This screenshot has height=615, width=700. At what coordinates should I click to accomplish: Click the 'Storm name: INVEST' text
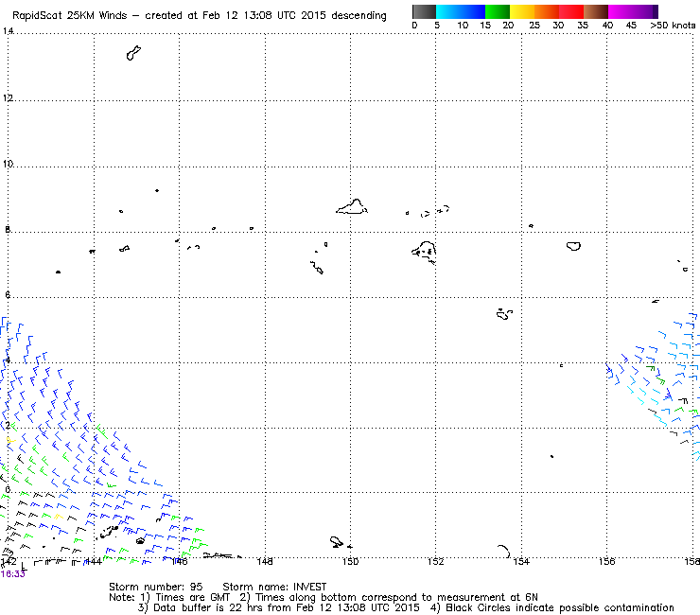(274, 587)
